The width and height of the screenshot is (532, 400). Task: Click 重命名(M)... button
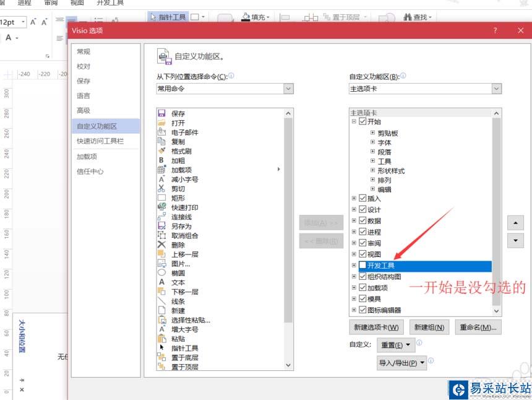tap(478, 328)
